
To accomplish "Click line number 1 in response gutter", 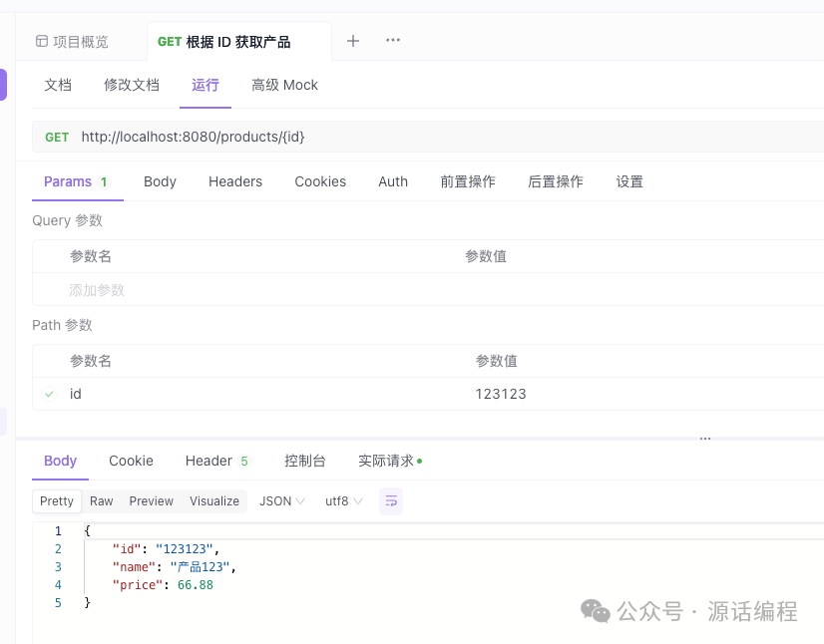I will click(x=58, y=531).
